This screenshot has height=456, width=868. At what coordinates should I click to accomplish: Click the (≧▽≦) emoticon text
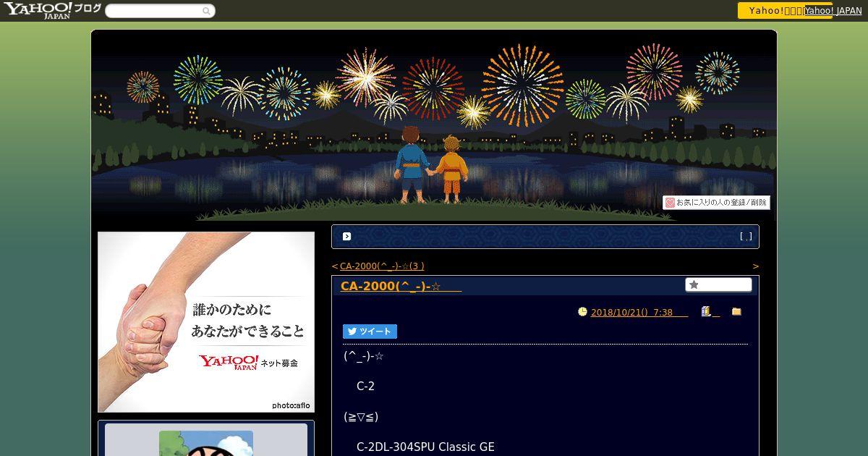361,416
